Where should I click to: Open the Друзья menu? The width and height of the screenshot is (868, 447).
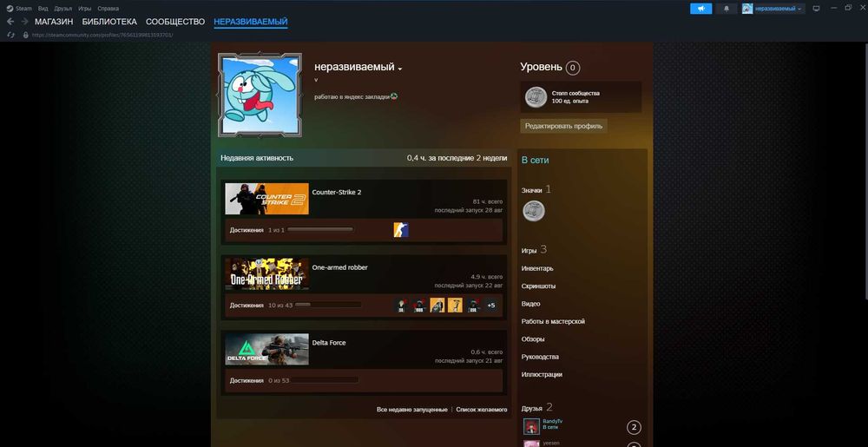click(63, 9)
